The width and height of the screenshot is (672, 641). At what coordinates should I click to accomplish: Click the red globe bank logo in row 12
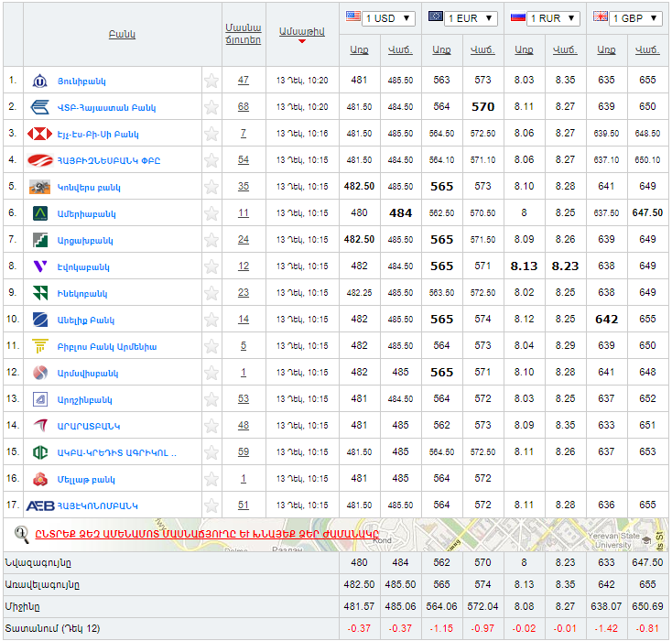point(40,373)
